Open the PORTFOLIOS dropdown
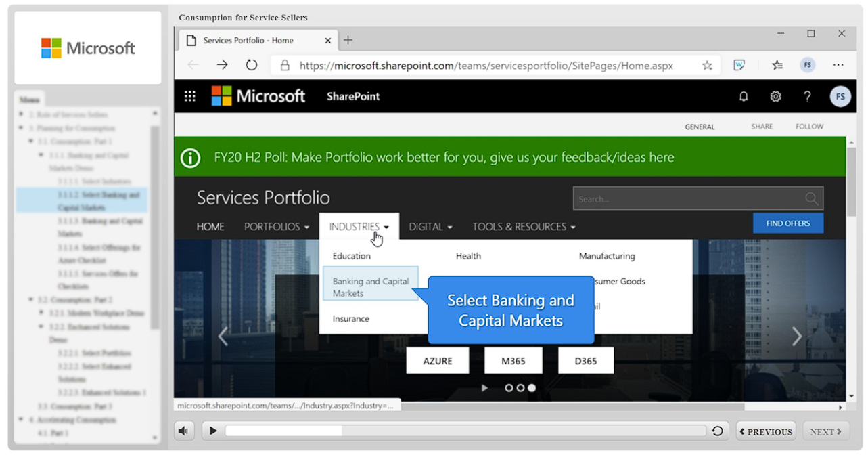 277,227
